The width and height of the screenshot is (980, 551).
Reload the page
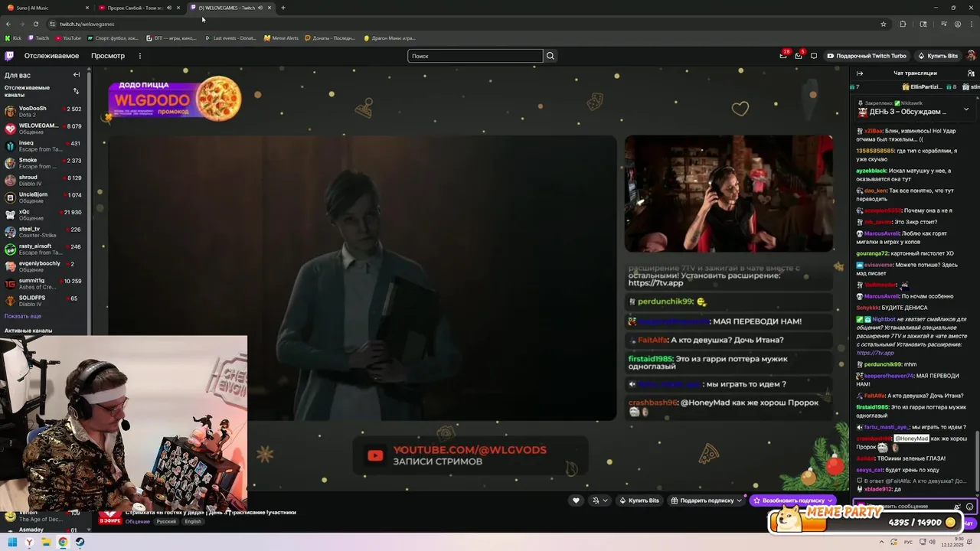pos(35,24)
